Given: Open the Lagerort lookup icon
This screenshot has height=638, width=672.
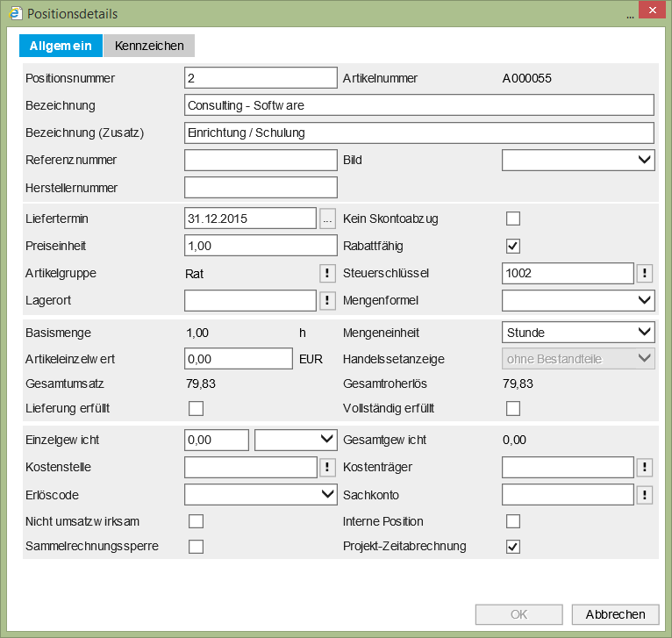Looking at the screenshot, I should (x=328, y=301).
